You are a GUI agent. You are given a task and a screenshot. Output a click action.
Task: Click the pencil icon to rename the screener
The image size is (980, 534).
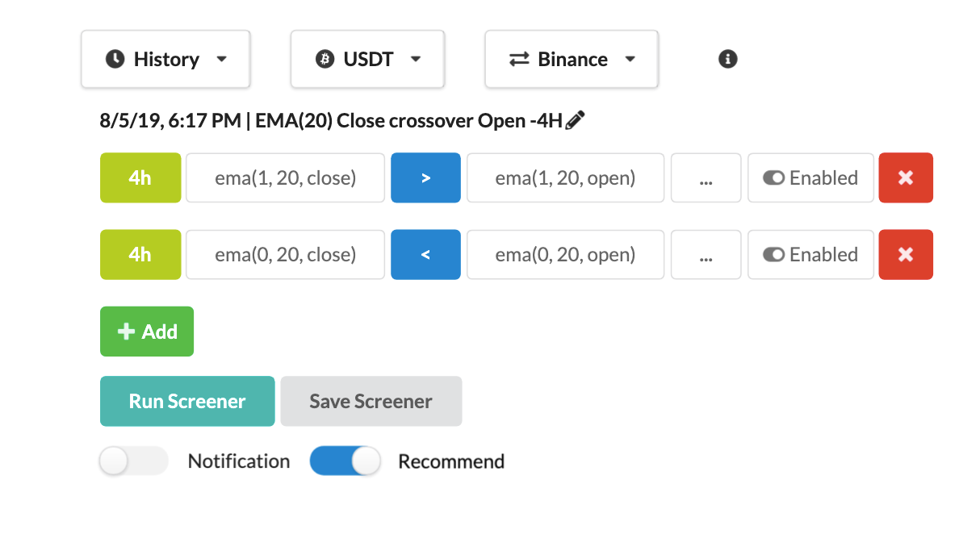coord(574,119)
